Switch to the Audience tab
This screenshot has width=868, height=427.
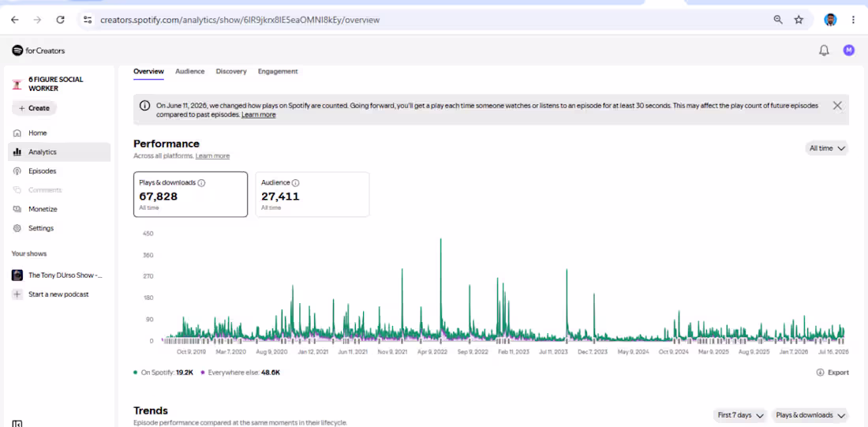coord(190,72)
